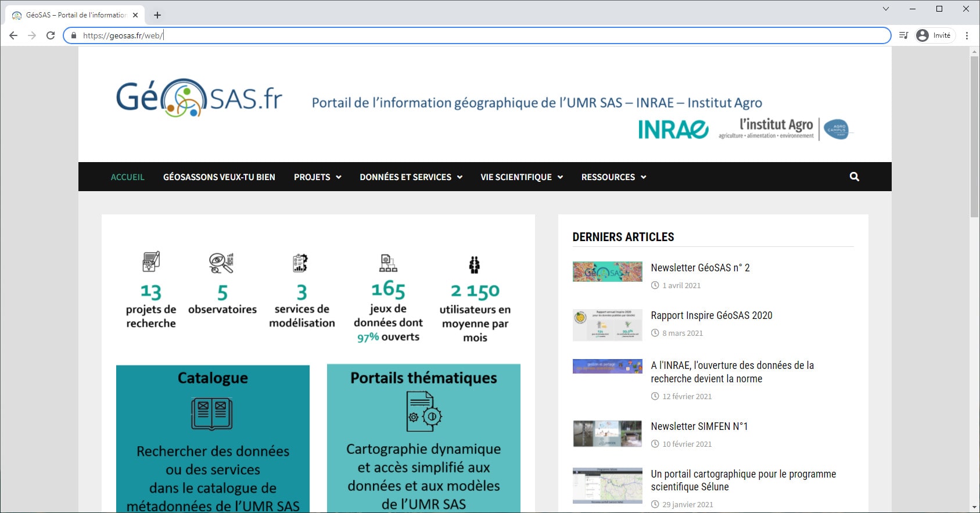
Task: Close the GéoSAS browser tab
Action: point(135,15)
